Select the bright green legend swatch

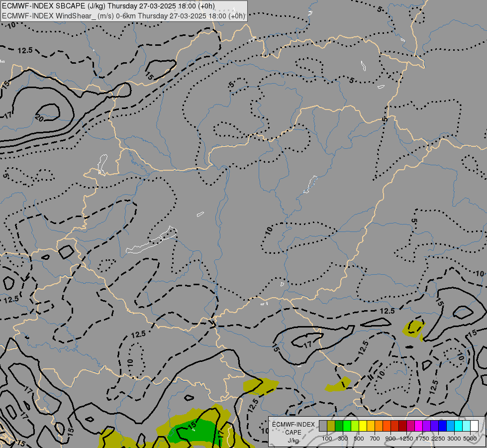point(347,426)
